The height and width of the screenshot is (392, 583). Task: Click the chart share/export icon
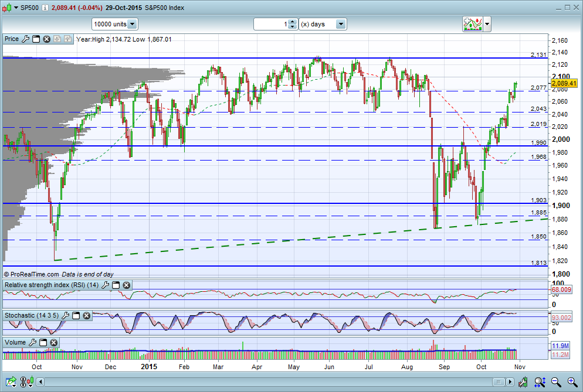click(11, 381)
